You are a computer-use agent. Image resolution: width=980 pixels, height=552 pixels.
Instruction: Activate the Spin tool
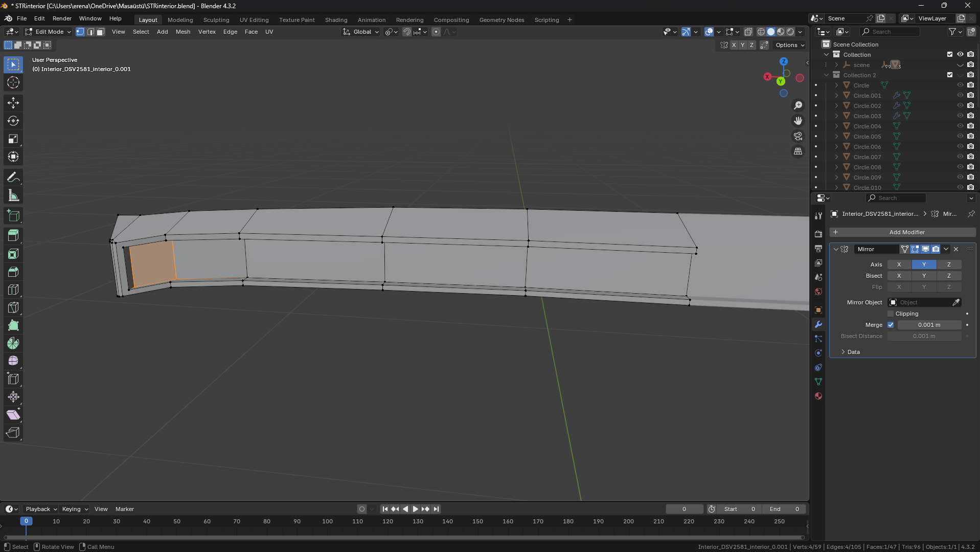tap(13, 343)
